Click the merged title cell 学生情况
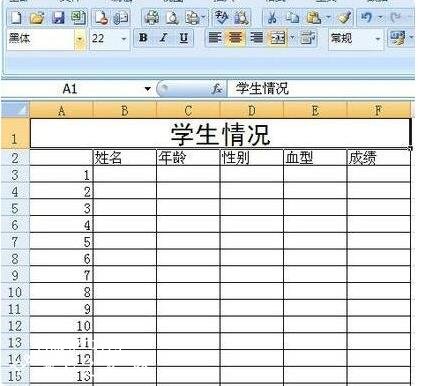The height and width of the screenshot is (386, 424). (x=220, y=133)
